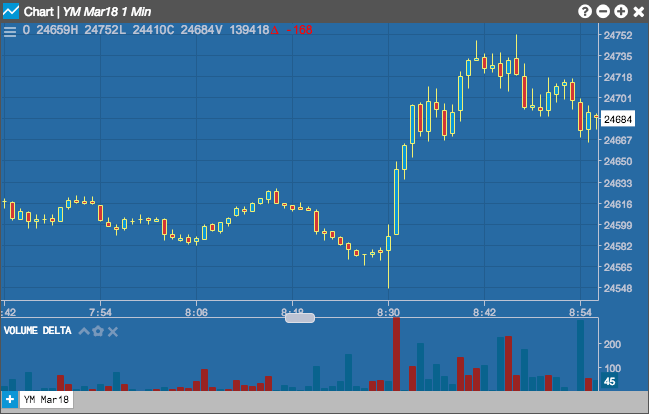Open the chart hamburger menu

(x=10, y=31)
